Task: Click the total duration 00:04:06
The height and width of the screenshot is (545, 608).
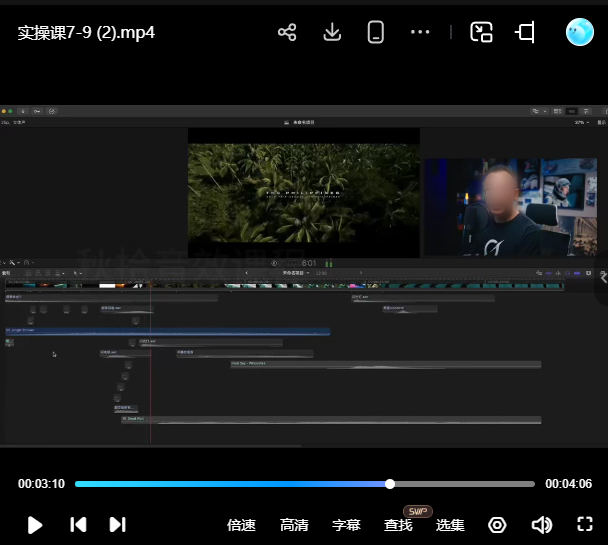Action: pyautogui.click(x=568, y=484)
